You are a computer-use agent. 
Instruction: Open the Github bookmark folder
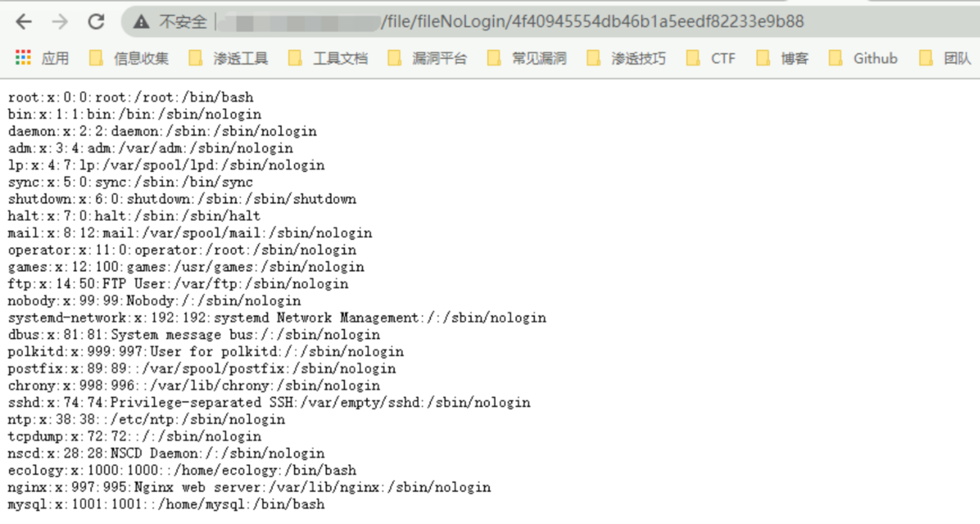tap(862, 58)
